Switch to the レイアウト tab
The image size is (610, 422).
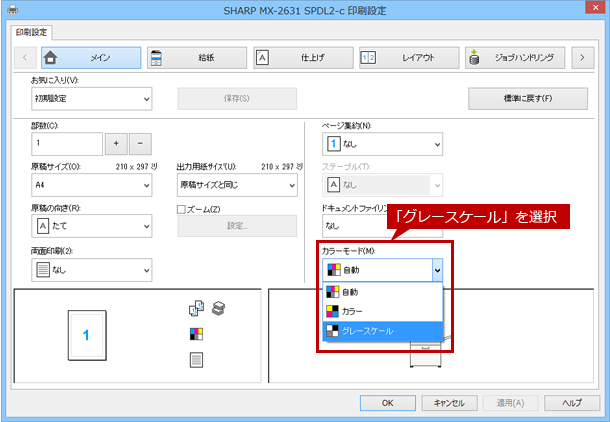tap(409, 58)
